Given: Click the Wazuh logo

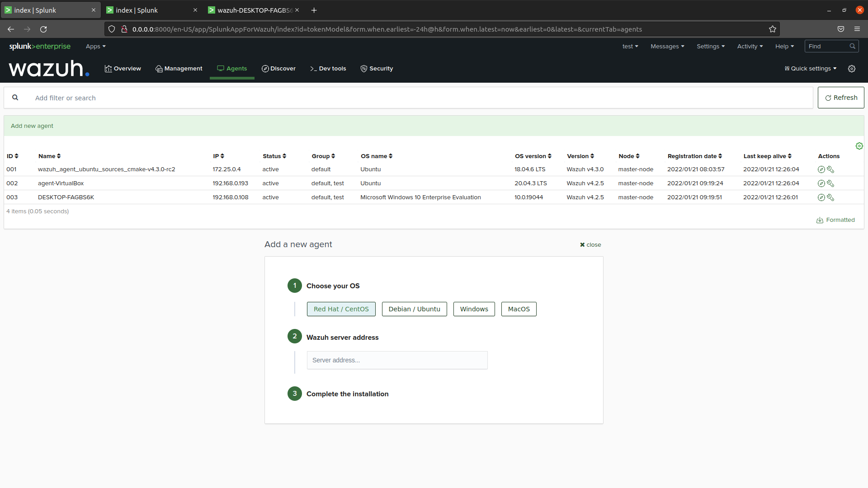Looking at the screenshot, I should [49, 69].
